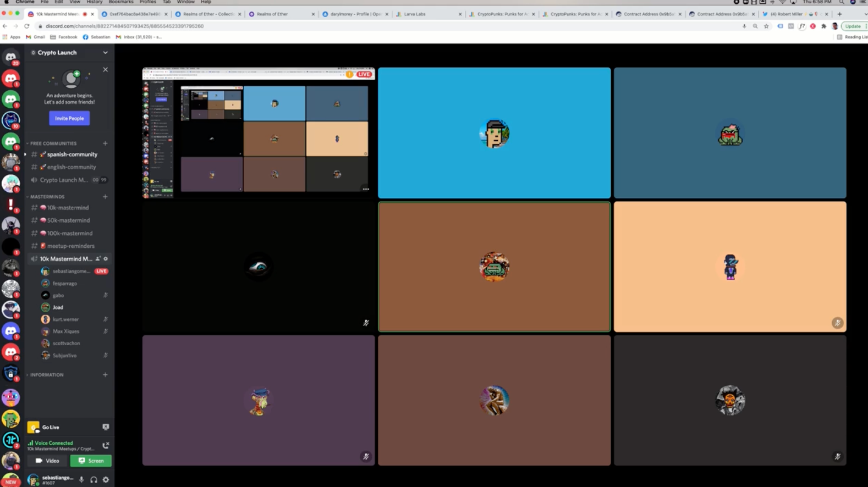Open 100k-mastermind text channel
Image resolution: width=868 pixels, height=487 pixels.
pos(69,233)
